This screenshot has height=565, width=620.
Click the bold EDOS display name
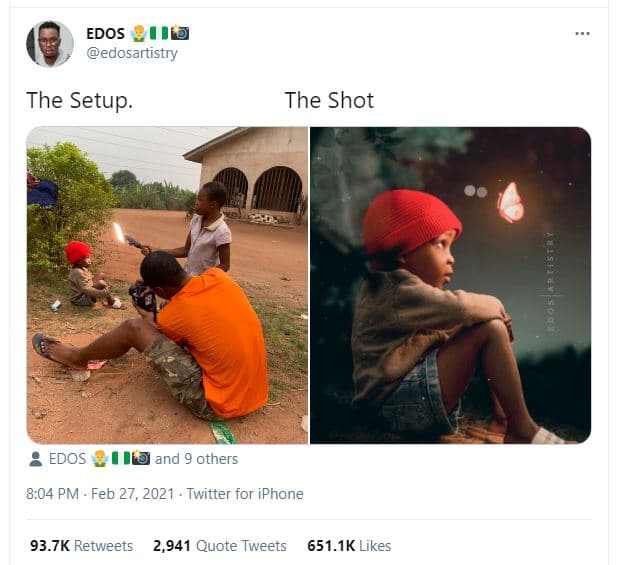[x=106, y=34]
